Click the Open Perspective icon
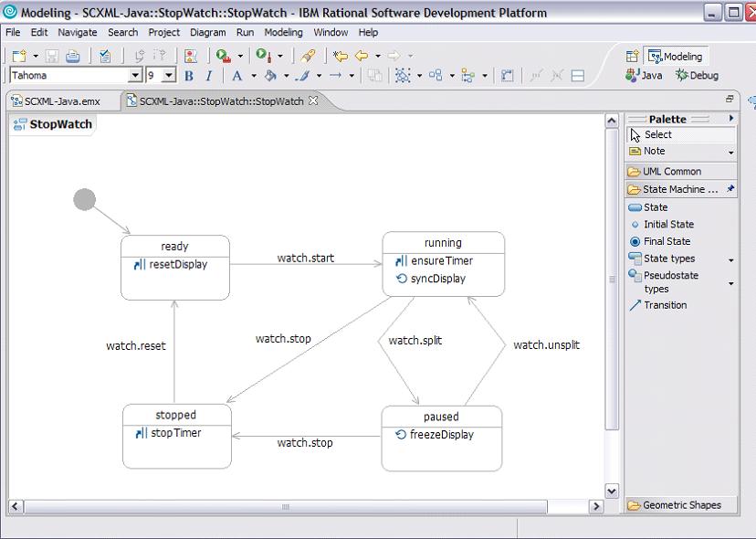Screen dimensions: 756x539 coord(632,57)
